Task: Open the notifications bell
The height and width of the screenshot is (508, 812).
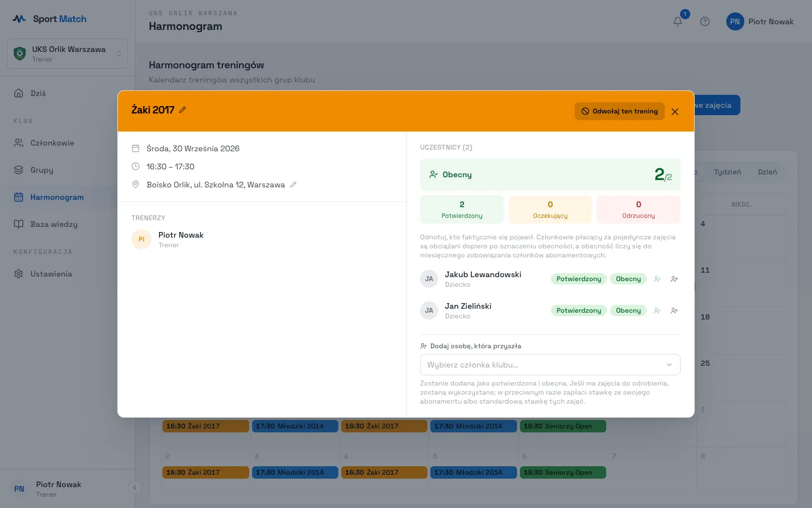Action: (x=678, y=21)
